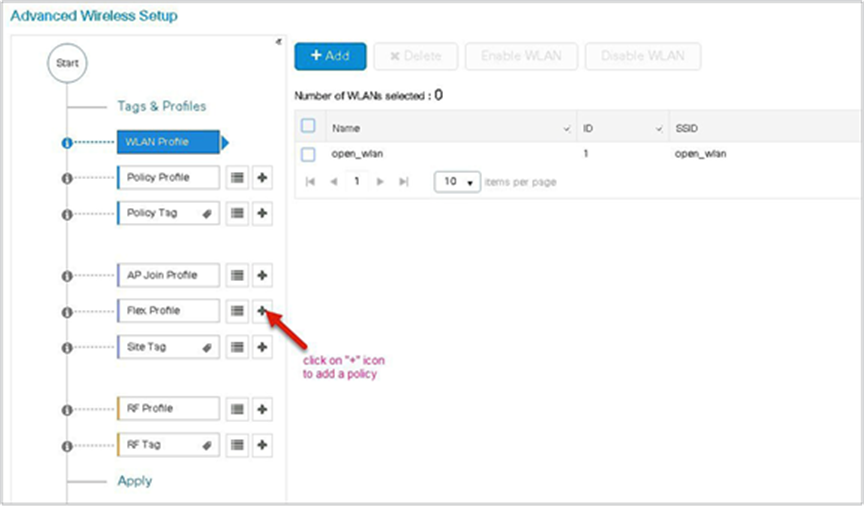Click info icon beside Site Tag

click(x=67, y=348)
